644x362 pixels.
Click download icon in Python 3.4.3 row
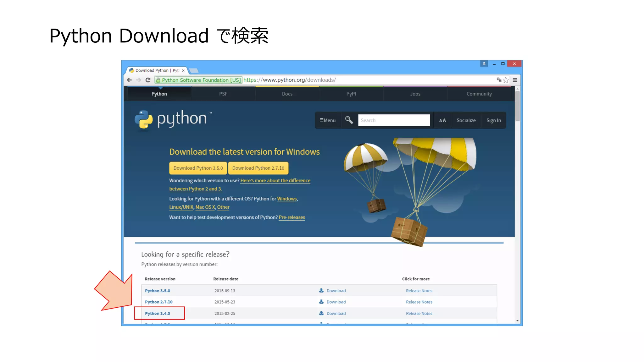tap(321, 313)
